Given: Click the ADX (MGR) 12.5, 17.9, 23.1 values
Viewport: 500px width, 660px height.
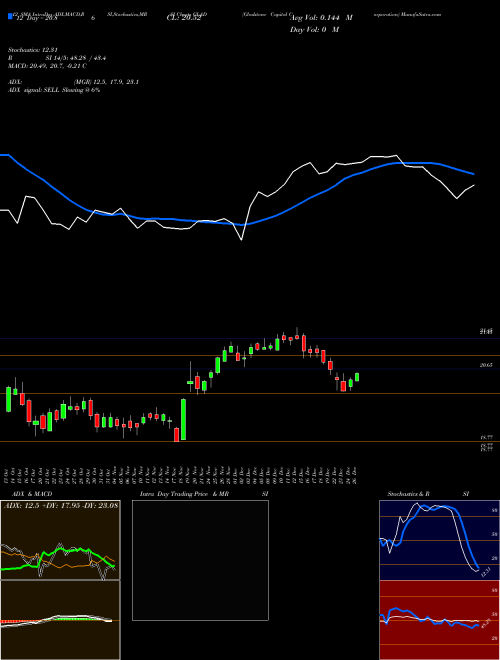Looking at the screenshot, I should (106, 82).
